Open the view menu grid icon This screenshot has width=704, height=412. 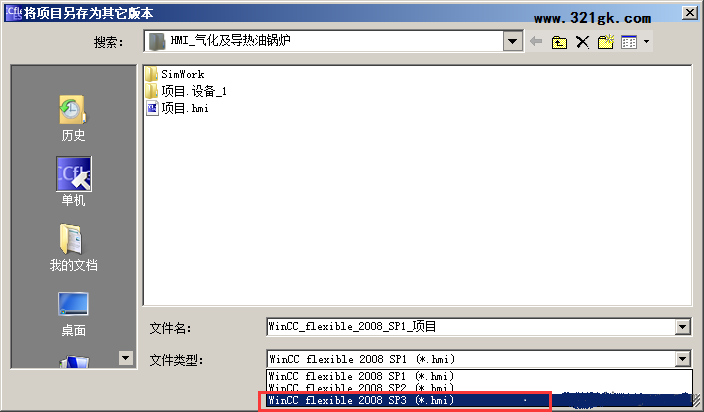pos(629,42)
